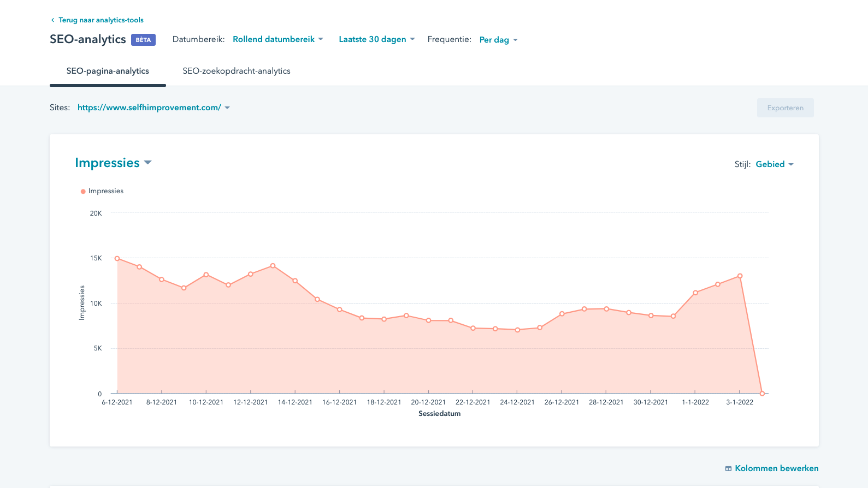Click the final zero-value data point

[762, 394]
